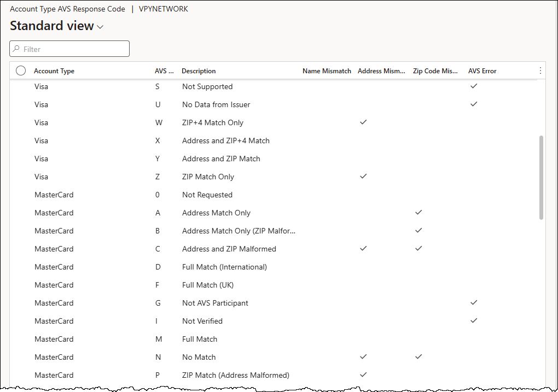Toggle Zip Code Mismatch check for Address Match Only
Screen dimensions: 558x392
coord(419,212)
